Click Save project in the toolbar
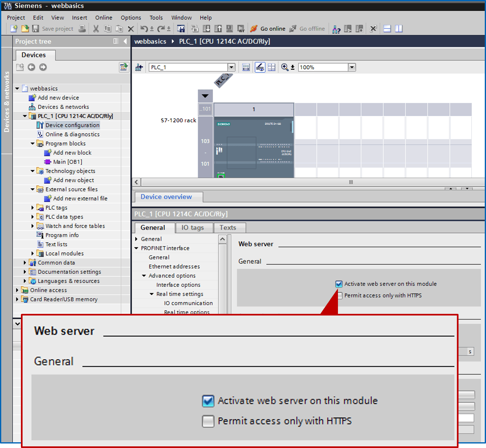This screenshot has width=486, height=448. coord(52,29)
